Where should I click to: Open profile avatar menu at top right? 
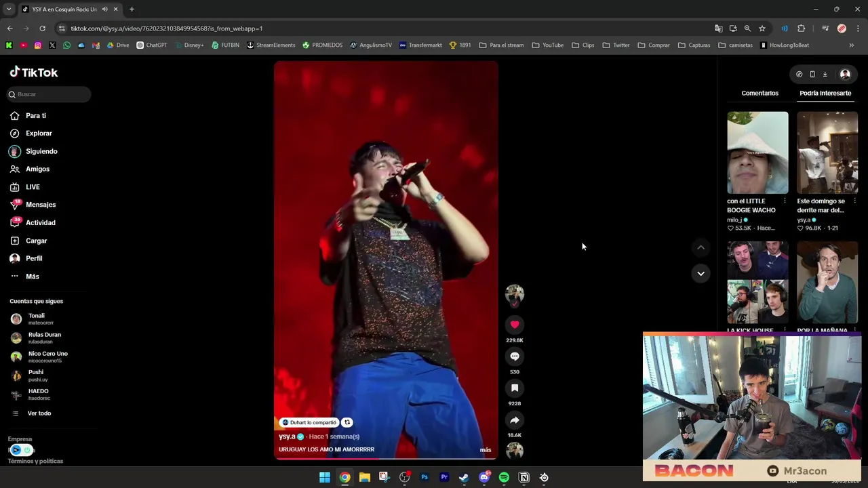pos(845,74)
